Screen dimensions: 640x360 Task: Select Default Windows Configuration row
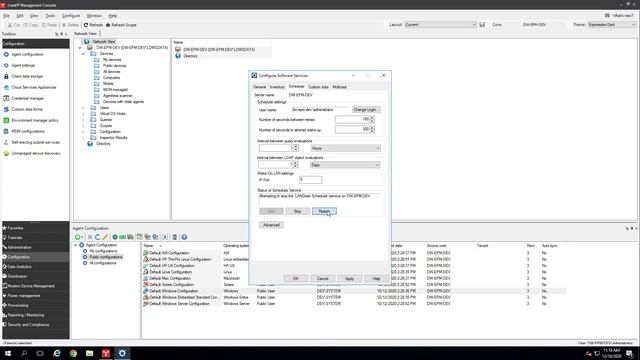coord(354,291)
